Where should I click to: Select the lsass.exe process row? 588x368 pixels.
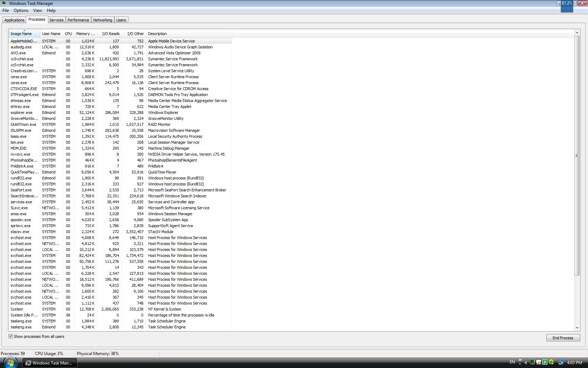(120, 136)
